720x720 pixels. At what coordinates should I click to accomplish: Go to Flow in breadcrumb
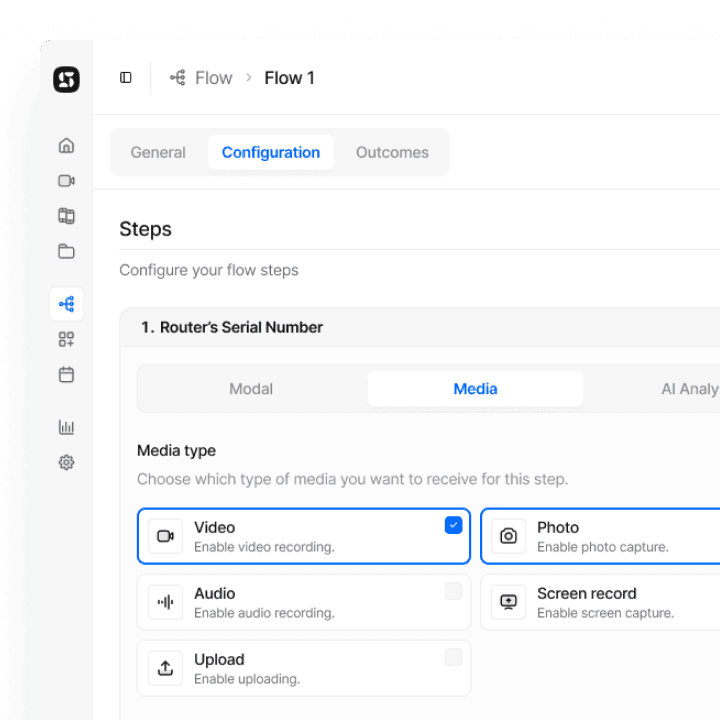(214, 78)
